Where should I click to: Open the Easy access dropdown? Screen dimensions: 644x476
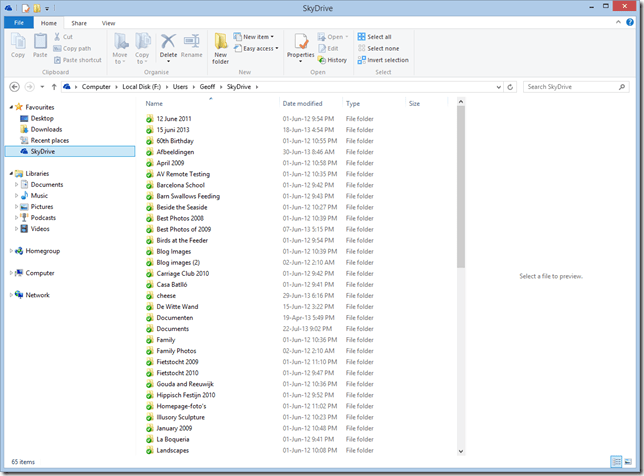coord(256,48)
